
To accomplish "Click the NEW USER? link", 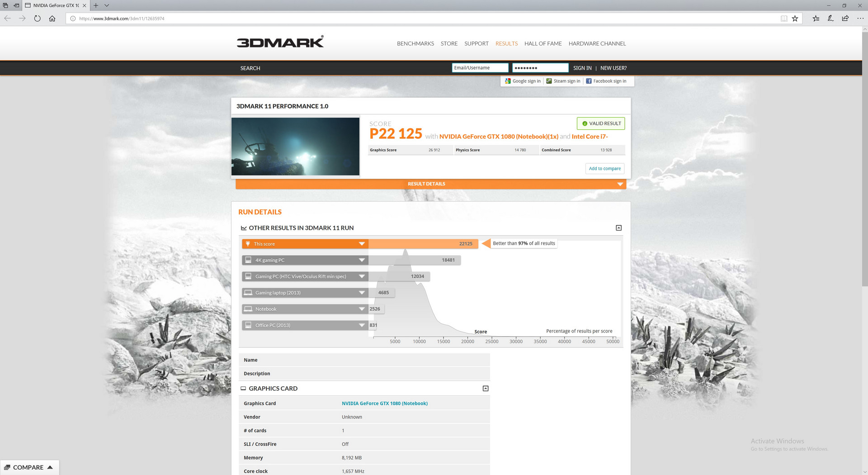I will click(613, 68).
